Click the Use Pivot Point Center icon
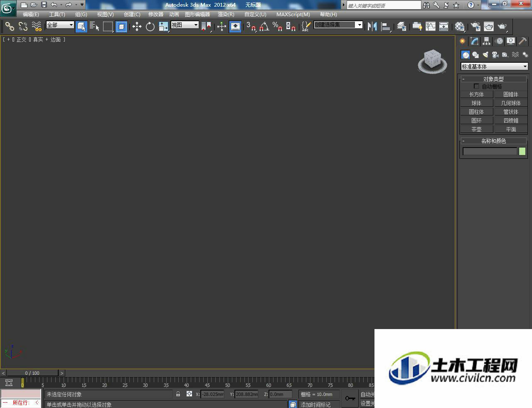Image resolution: width=532 pixels, height=408 pixels. pos(207,27)
